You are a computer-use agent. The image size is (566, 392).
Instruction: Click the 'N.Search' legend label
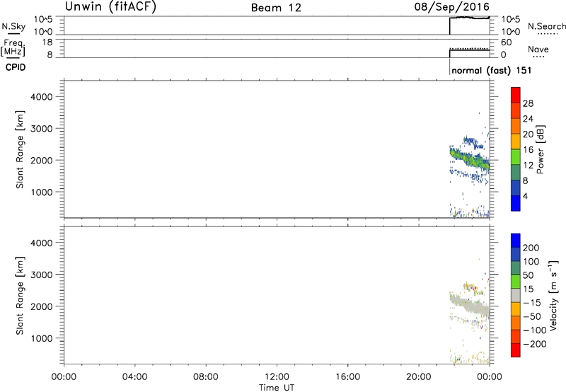(546, 26)
